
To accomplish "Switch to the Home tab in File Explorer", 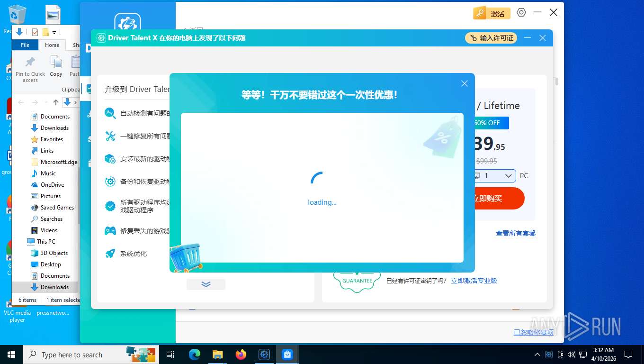I will [x=52, y=45].
